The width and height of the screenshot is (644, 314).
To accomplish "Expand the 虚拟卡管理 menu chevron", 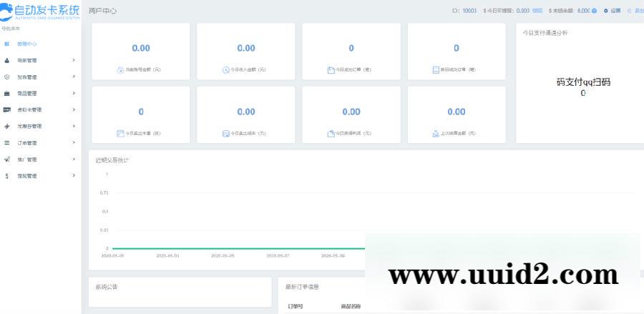I will point(74,109).
